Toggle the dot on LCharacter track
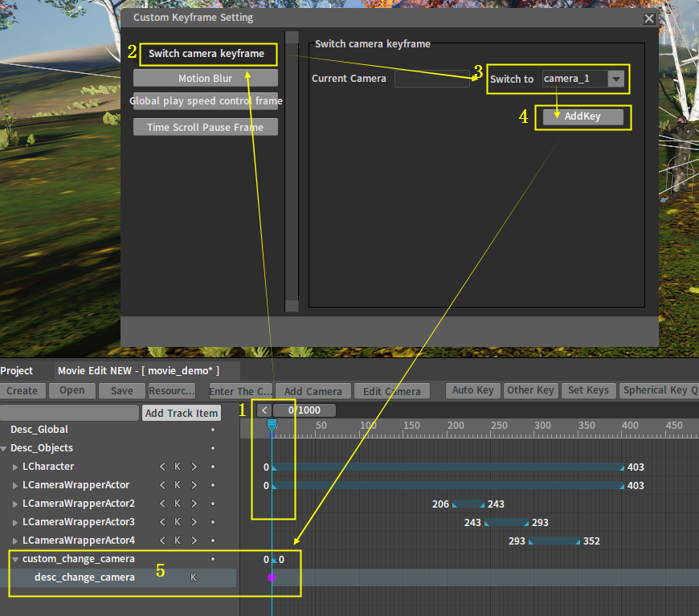The width and height of the screenshot is (699, 616). (213, 467)
